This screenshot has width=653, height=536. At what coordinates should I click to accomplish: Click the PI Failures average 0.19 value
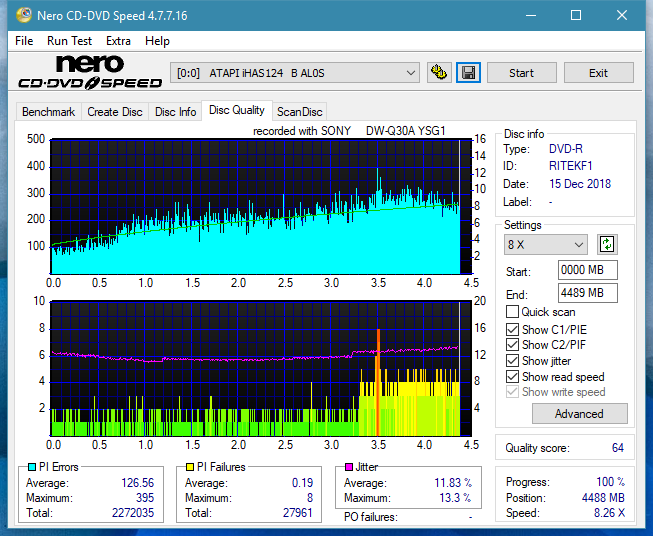302,483
